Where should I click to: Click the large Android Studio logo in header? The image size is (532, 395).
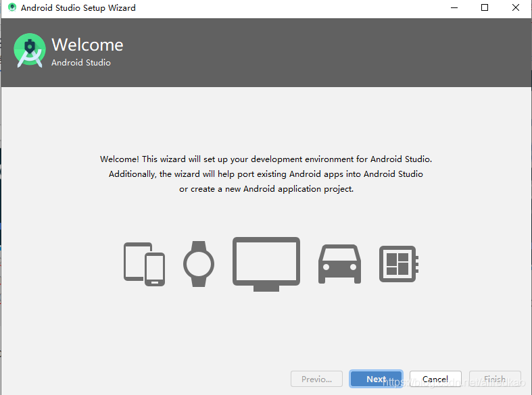30,51
